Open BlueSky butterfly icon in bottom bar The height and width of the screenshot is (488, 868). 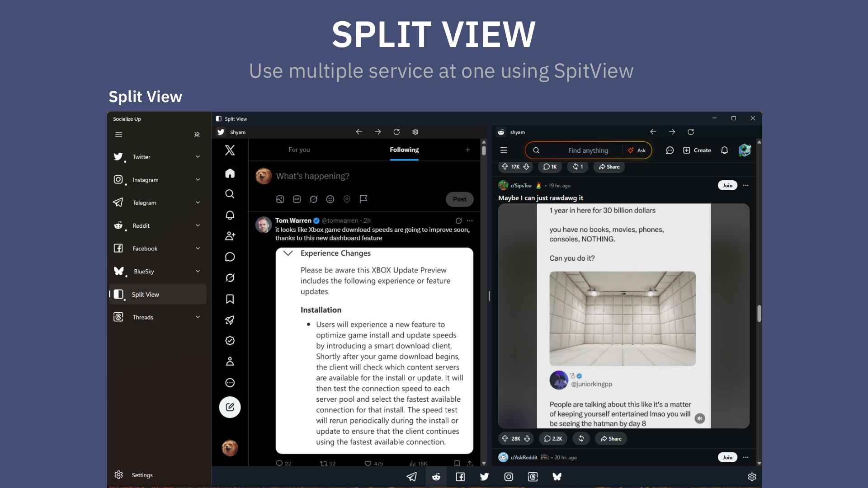557,477
